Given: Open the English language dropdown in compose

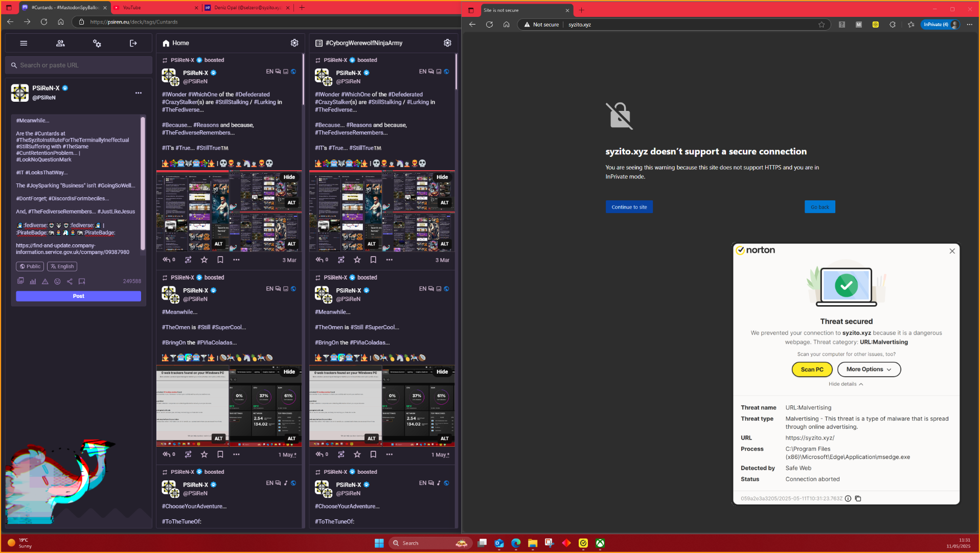Looking at the screenshot, I should tap(62, 266).
